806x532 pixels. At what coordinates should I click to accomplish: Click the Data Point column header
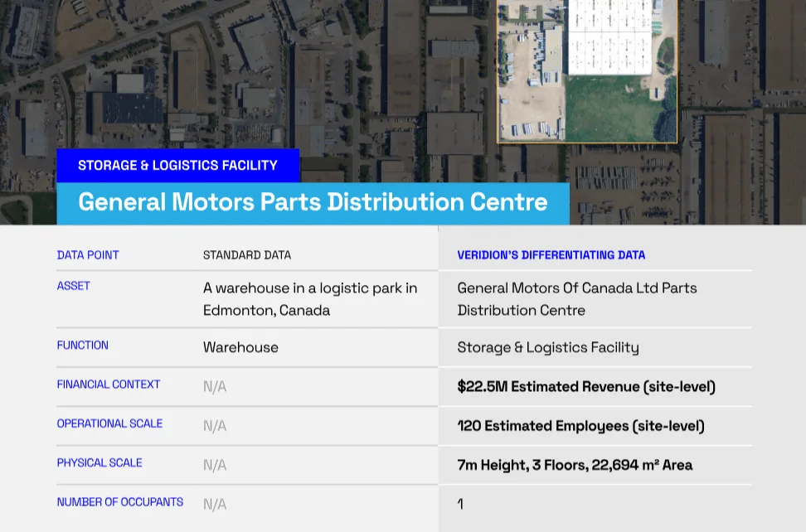(x=88, y=254)
